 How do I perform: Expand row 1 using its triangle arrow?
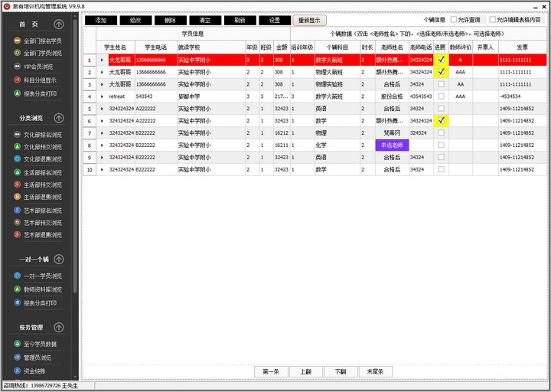point(103,60)
